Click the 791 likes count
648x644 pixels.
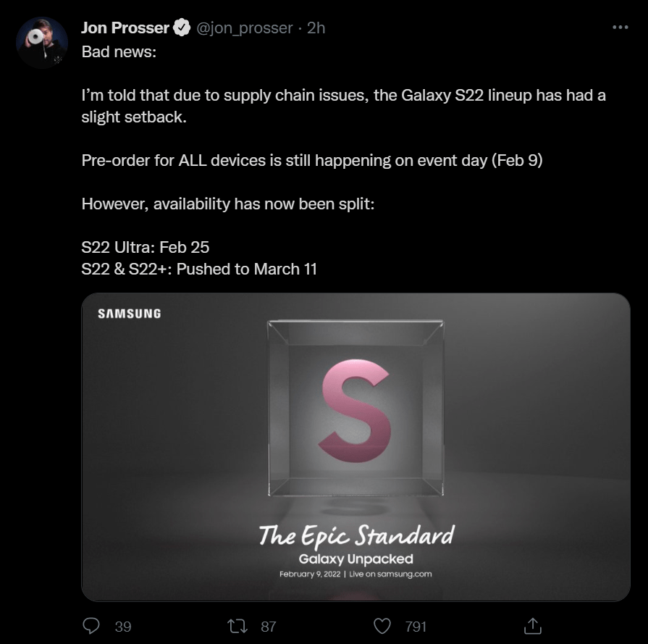point(416,627)
